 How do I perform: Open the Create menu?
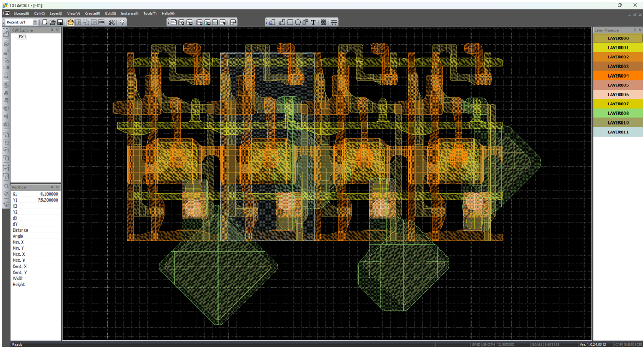[92, 13]
